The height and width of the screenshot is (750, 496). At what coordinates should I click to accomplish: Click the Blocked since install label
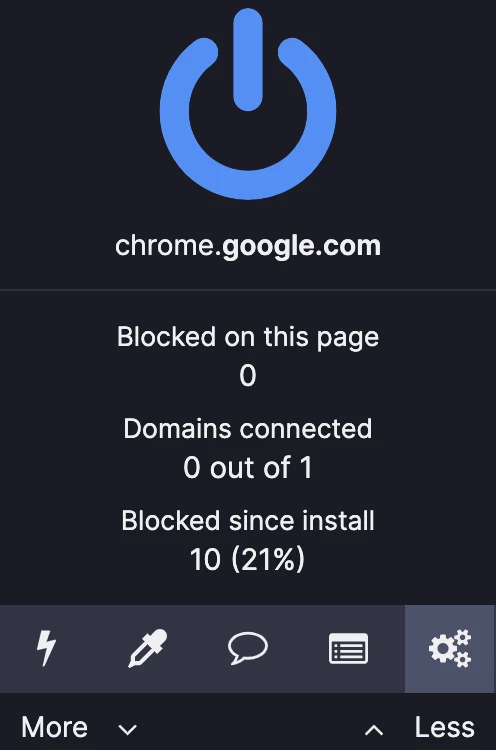[248, 520]
